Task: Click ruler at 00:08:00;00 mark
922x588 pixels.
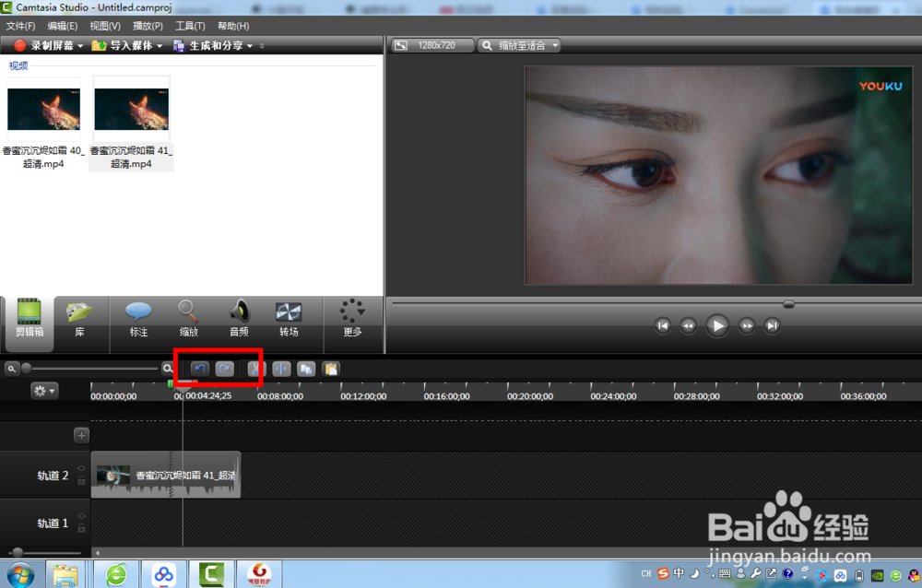Action: click(x=280, y=396)
